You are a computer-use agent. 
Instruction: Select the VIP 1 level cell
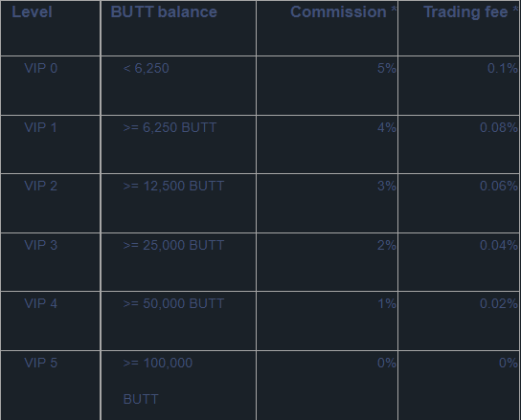coord(50,144)
